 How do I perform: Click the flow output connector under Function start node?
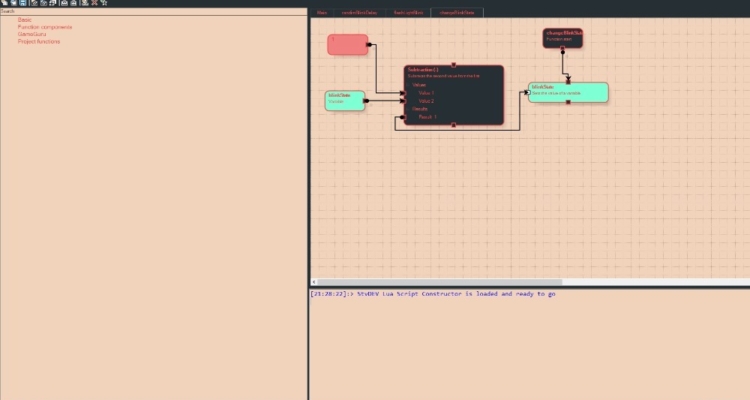562,48
